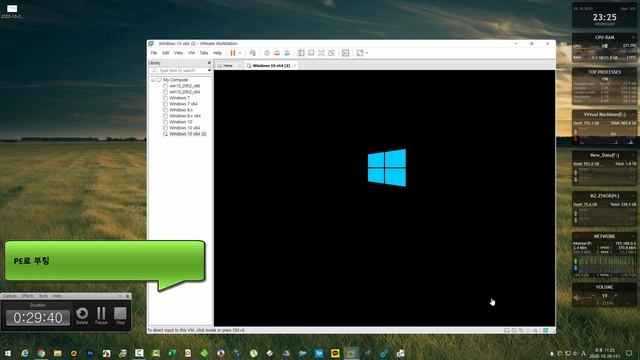Click Send Ctrl+Alt+Del toolbar icon
The image size is (640, 360).
(253, 53)
